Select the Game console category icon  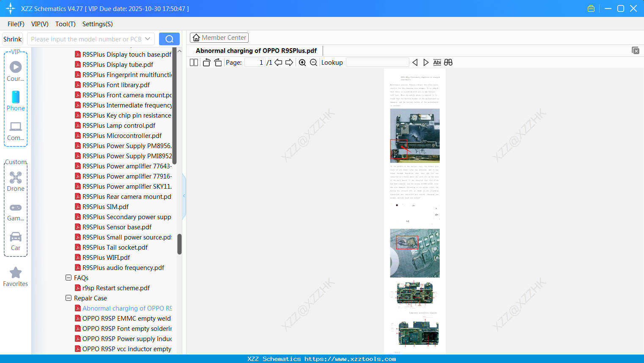[x=16, y=208]
